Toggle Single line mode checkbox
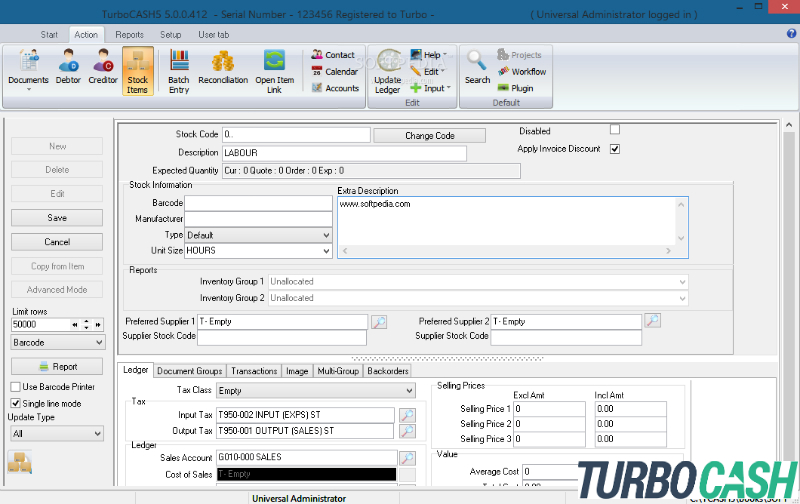Screen dimensions: 800x504 (16, 403)
